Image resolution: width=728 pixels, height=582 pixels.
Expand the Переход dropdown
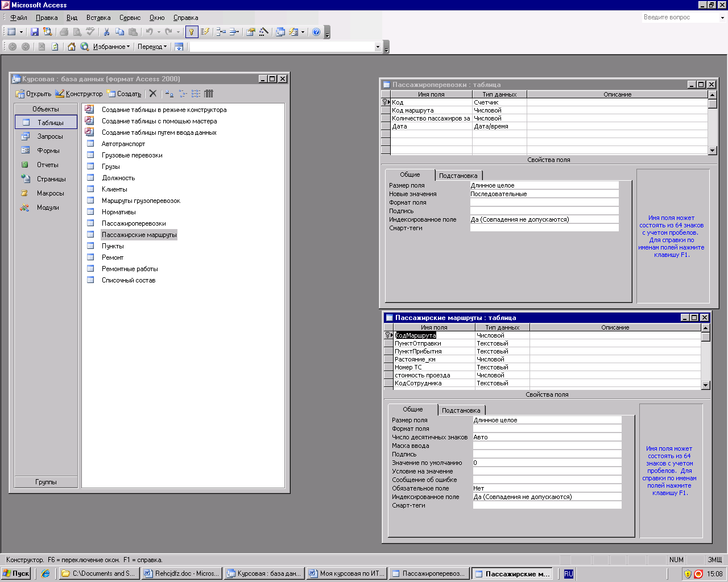point(152,47)
